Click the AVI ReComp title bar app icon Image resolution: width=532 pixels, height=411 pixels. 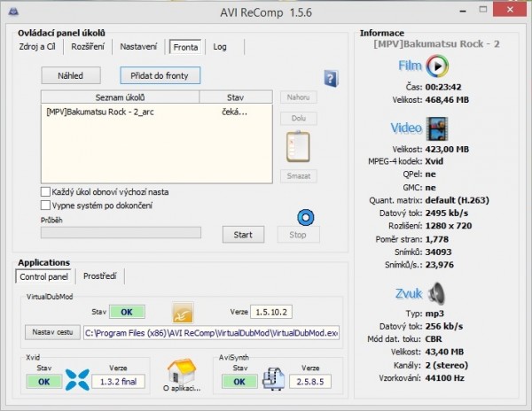[13, 12]
